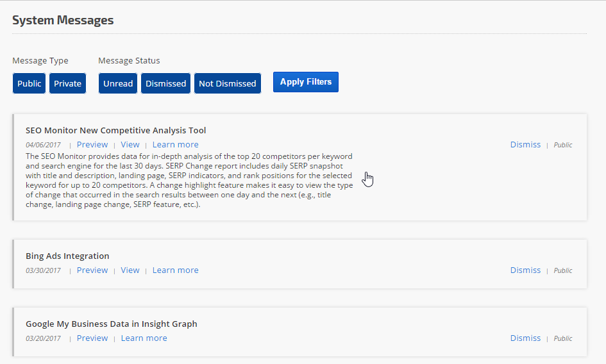Preview the Bing Ads Integration message

[x=92, y=270]
